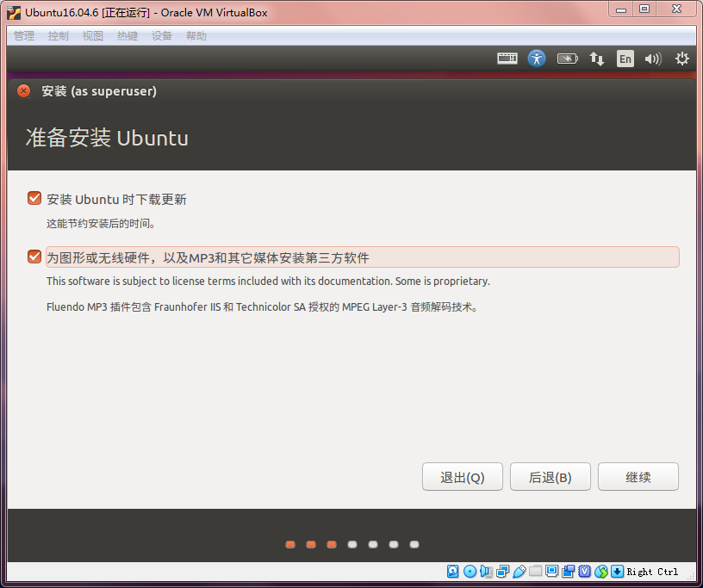Open the sound volume indicator
703x588 pixels.
click(x=653, y=59)
